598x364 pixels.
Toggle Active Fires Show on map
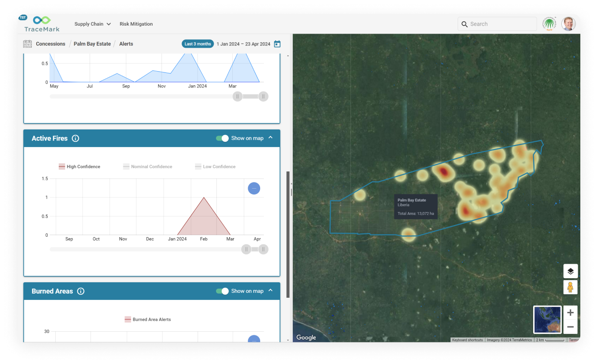coord(222,138)
